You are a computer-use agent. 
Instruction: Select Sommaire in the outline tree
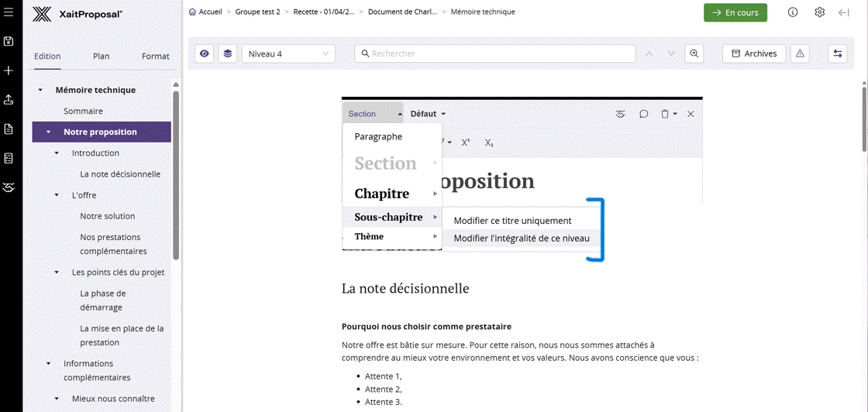click(x=83, y=112)
